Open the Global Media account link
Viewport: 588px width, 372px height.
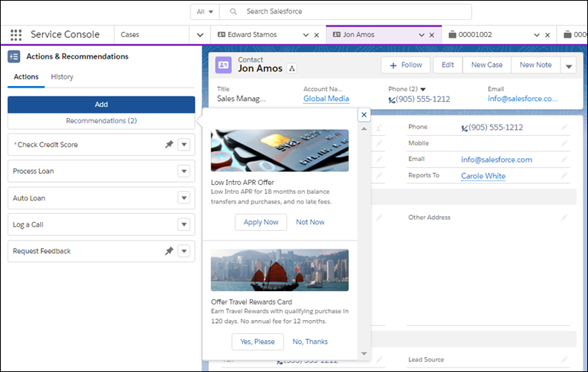click(326, 99)
